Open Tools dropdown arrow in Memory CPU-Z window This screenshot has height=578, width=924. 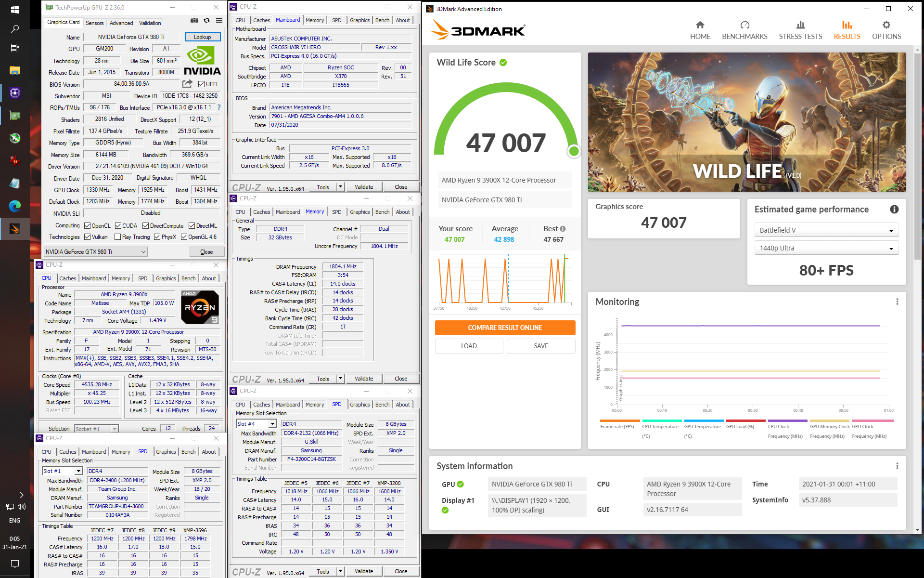340,379
